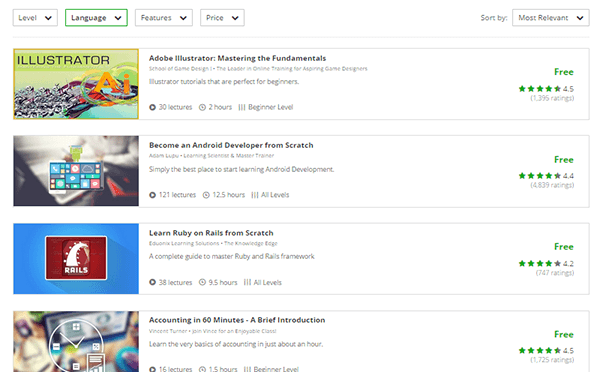Screen dimensions: 600x372
Task: Click the level bars icon in the Ruby on Rails course row
Action: click(x=247, y=282)
